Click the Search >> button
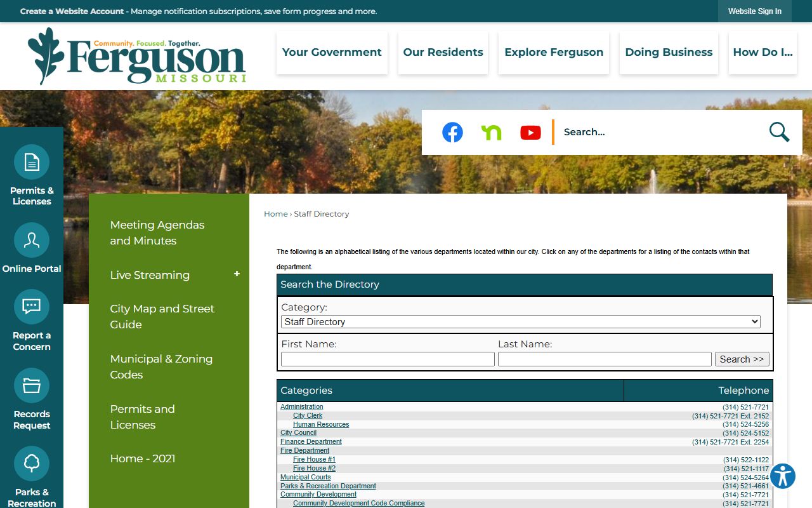The image size is (812, 508). 742,359
